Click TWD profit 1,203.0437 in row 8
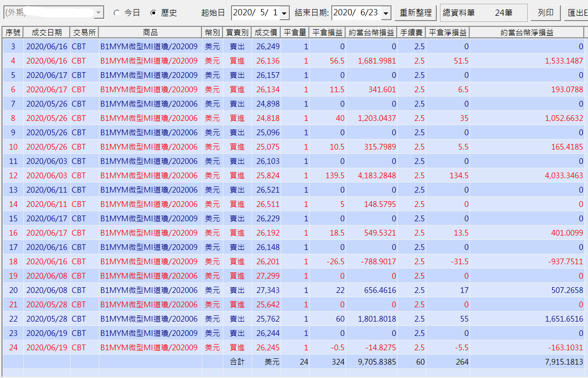 point(377,118)
